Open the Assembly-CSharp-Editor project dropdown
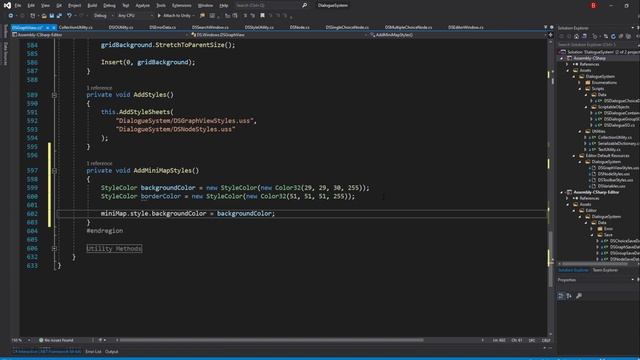Screen dimensions: 640x360 (x=100, y=35)
